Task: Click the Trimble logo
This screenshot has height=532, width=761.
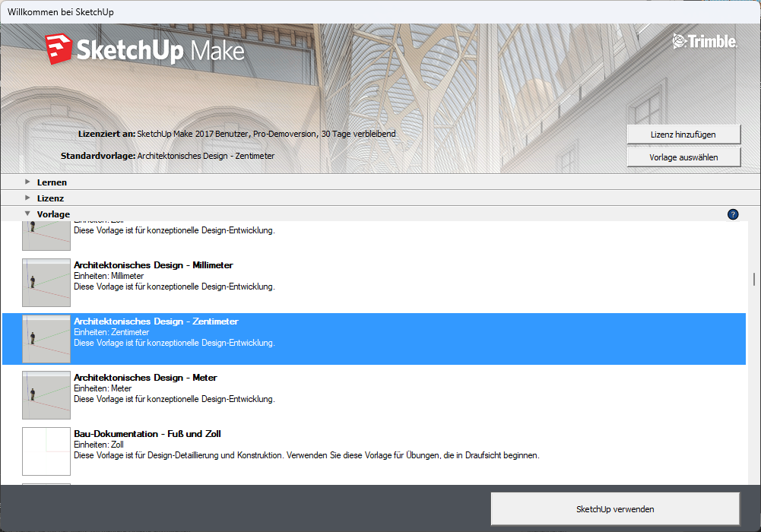Action: click(704, 43)
